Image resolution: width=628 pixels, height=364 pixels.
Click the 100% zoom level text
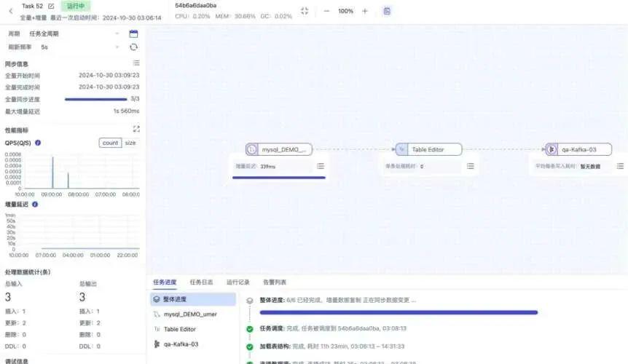(345, 11)
